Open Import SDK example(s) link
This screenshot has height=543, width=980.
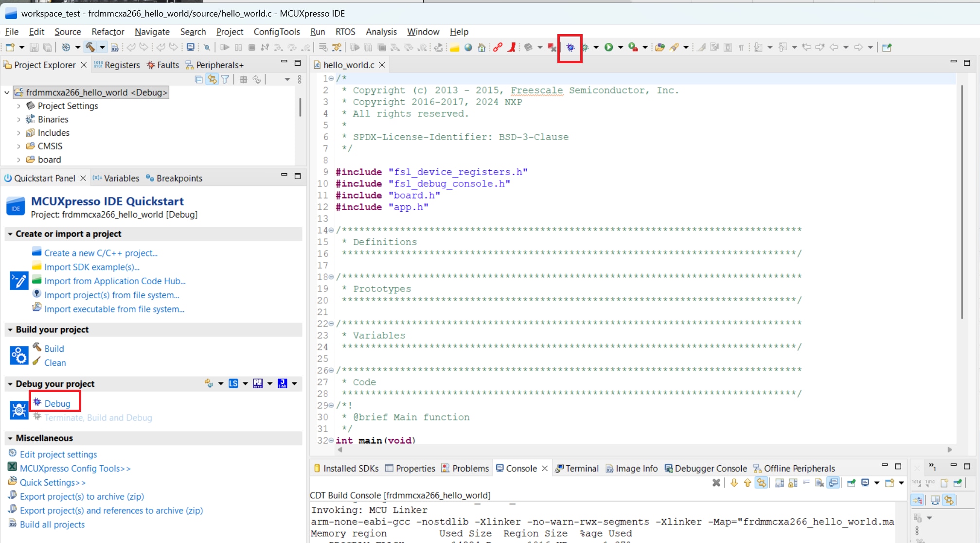pos(91,267)
